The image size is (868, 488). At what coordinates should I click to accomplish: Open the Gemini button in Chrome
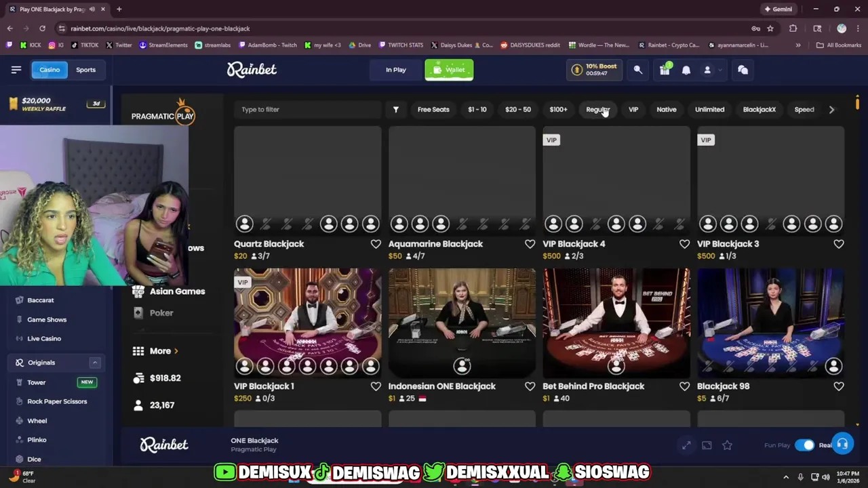click(778, 9)
